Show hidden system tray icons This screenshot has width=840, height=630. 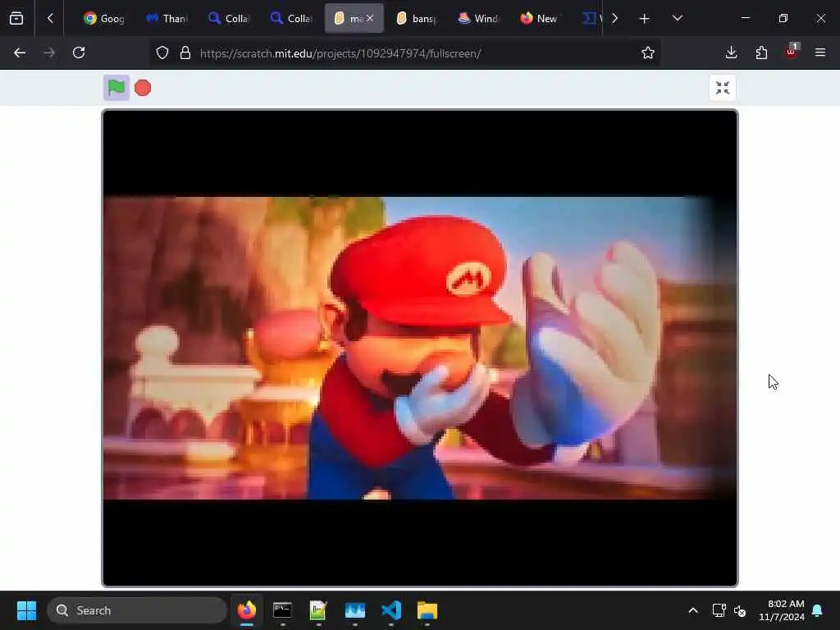click(x=692, y=610)
